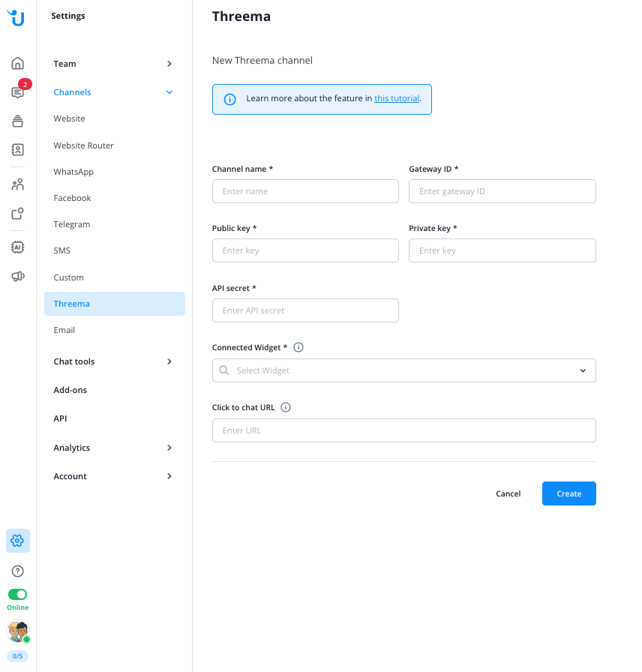Screen dimensions: 642x672
Task: Open the operator avatar profile
Action: coord(18,631)
